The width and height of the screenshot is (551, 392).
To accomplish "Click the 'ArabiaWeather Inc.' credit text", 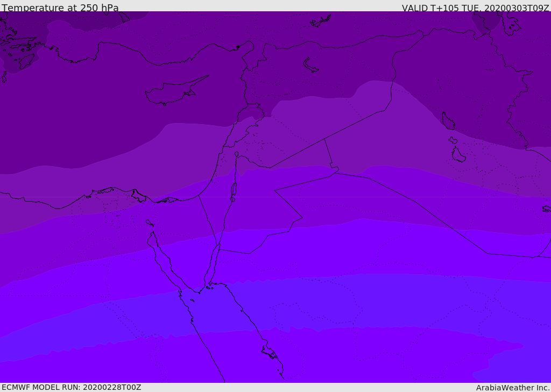I will click(x=513, y=388).
